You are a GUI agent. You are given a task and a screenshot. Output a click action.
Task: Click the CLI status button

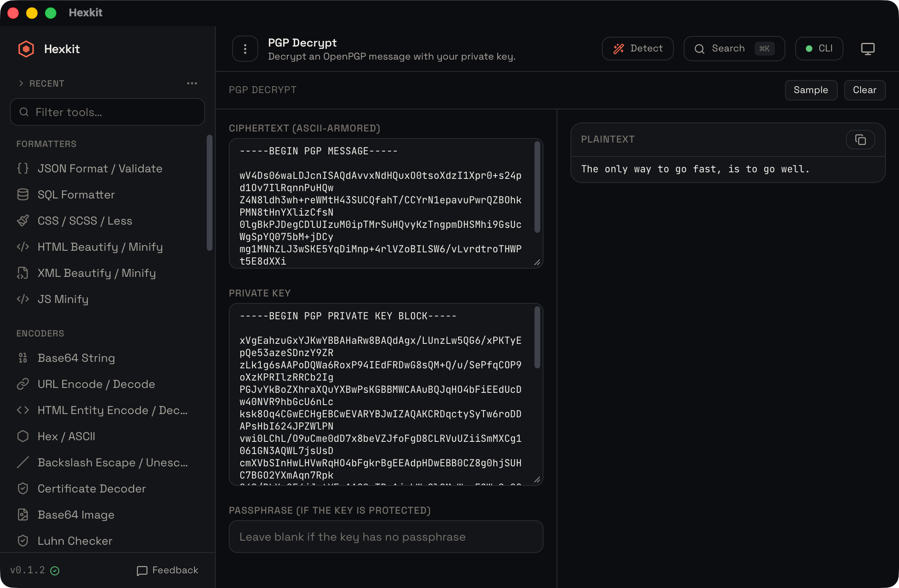click(x=819, y=49)
